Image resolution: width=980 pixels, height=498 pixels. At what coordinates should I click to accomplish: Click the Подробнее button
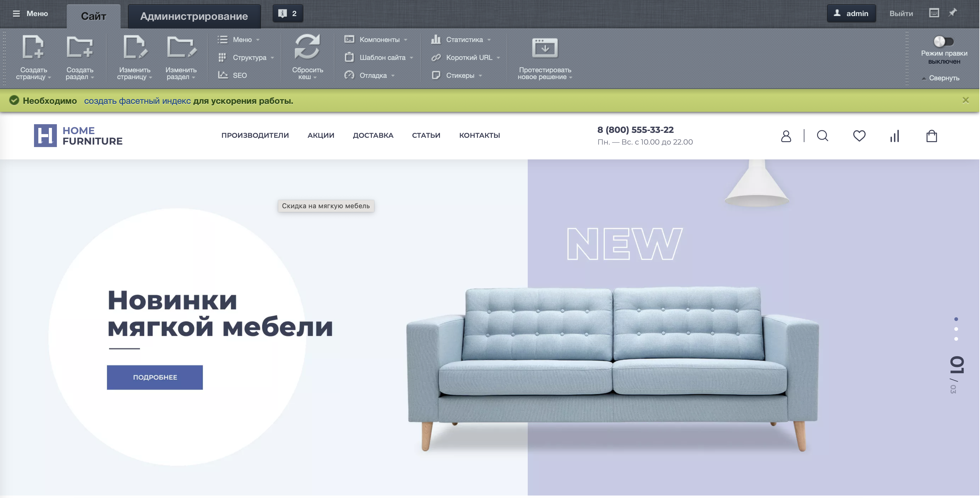pyautogui.click(x=155, y=378)
